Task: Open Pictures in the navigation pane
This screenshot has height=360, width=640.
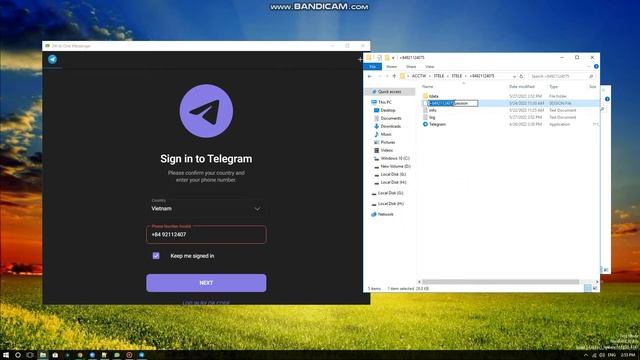Action: (388, 142)
